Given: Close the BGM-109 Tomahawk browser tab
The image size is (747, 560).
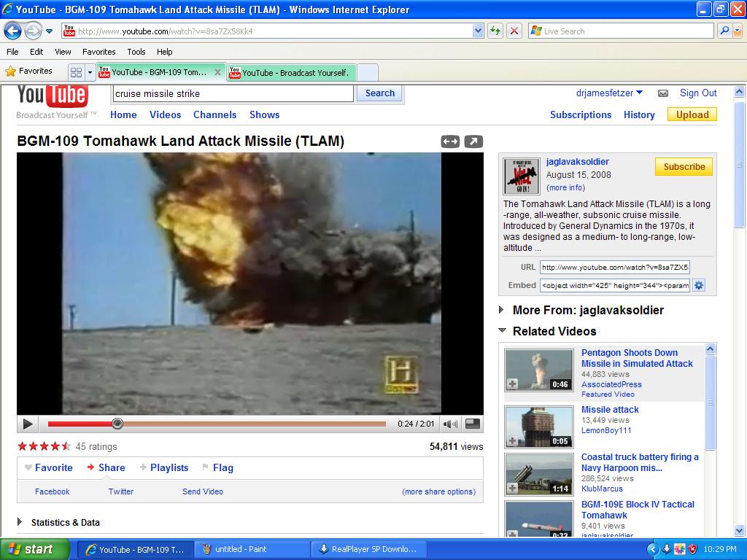Looking at the screenshot, I should [x=217, y=72].
